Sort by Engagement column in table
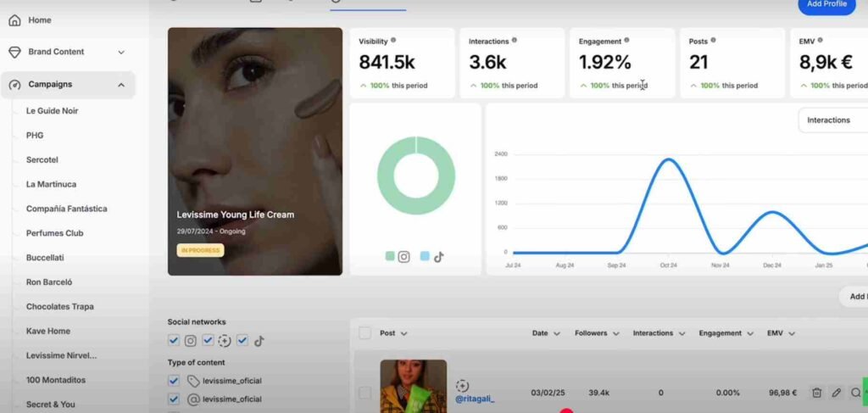 [726, 333]
